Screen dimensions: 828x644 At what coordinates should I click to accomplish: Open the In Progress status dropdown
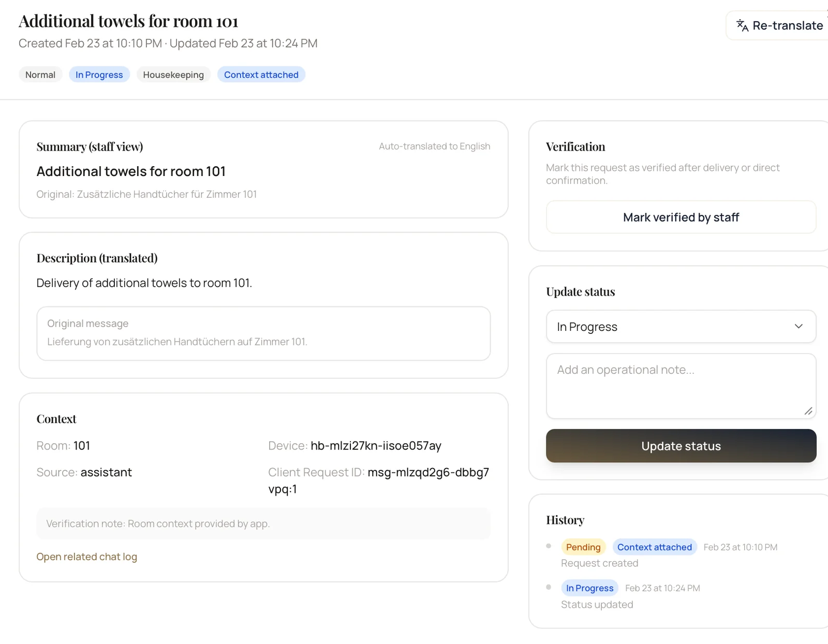(681, 327)
